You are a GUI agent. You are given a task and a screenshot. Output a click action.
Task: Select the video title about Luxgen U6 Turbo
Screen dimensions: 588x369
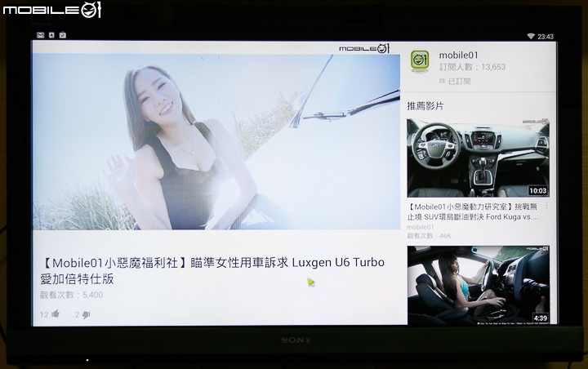click(212, 270)
